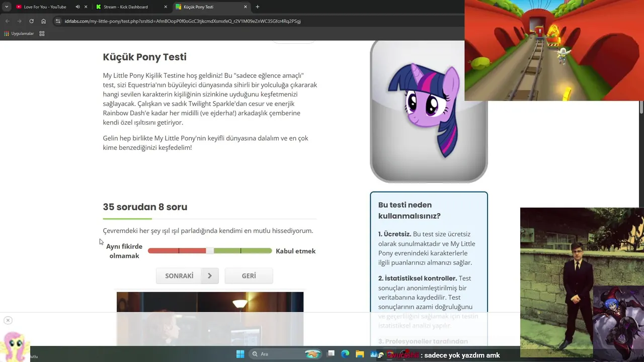Click 'Bu testi neden kullanmalısınız?' heading

[x=410, y=211]
